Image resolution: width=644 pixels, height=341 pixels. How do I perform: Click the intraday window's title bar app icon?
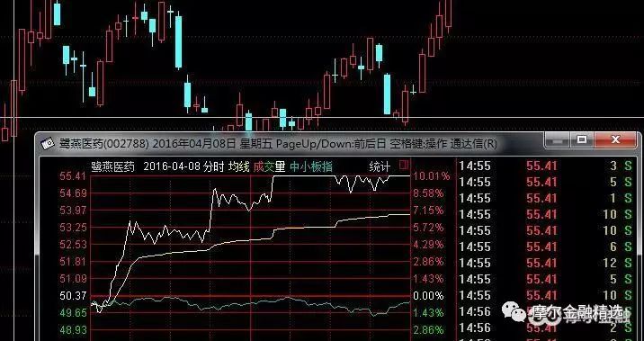pyautogui.click(x=48, y=143)
